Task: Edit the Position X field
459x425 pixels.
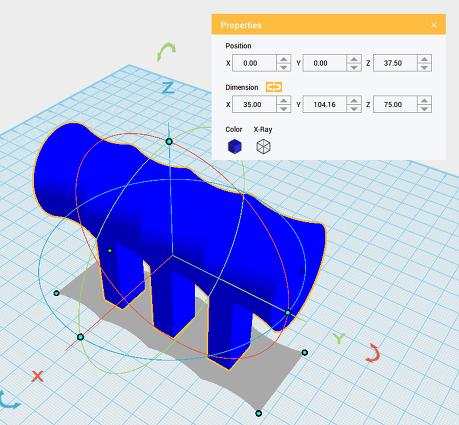Action: [x=254, y=63]
